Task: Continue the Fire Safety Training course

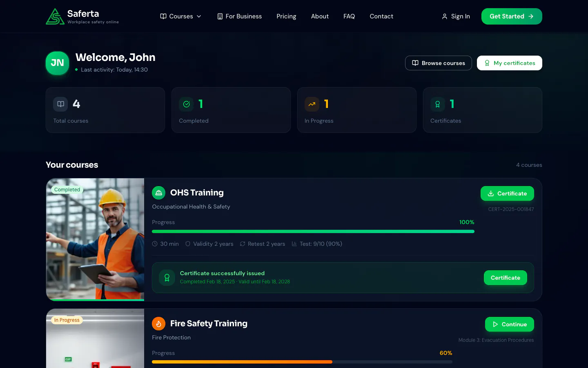Action: 509,324
